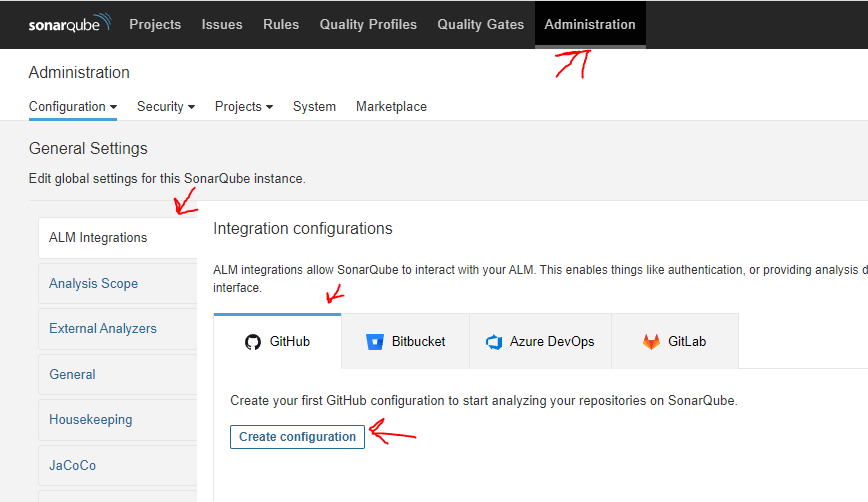Expand the Security dropdown
868x502 pixels.
[166, 106]
